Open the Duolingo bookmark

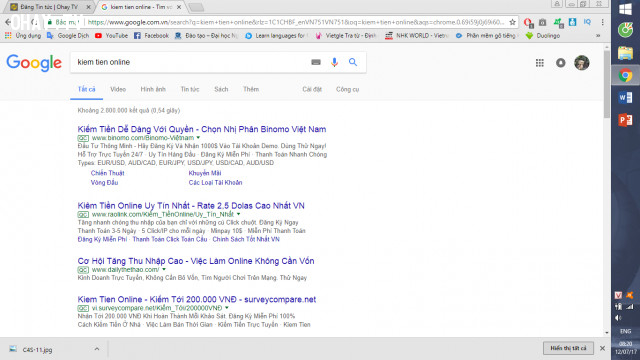click(542, 36)
